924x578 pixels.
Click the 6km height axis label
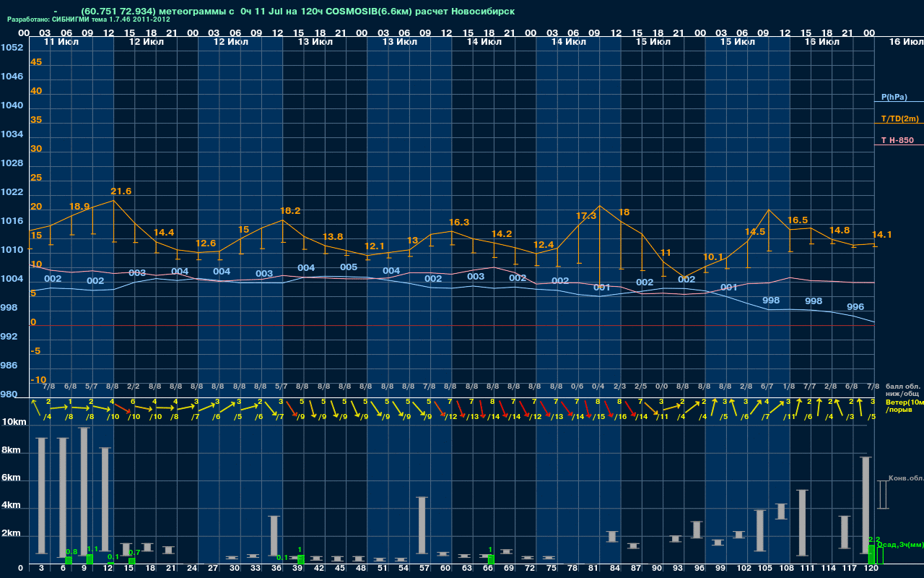[12, 478]
